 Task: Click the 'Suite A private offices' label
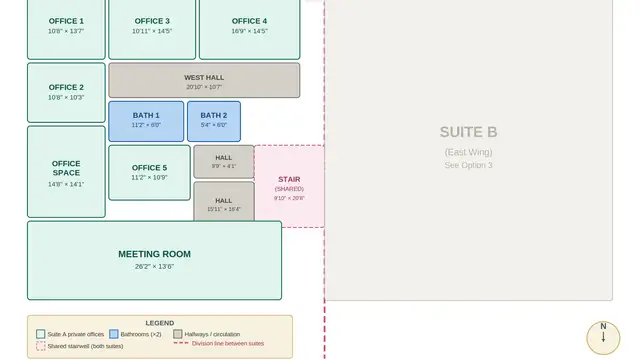[x=76, y=334]
